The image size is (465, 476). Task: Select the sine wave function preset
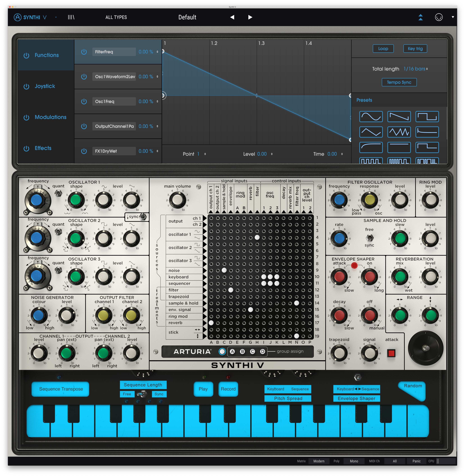coord(371,117)
